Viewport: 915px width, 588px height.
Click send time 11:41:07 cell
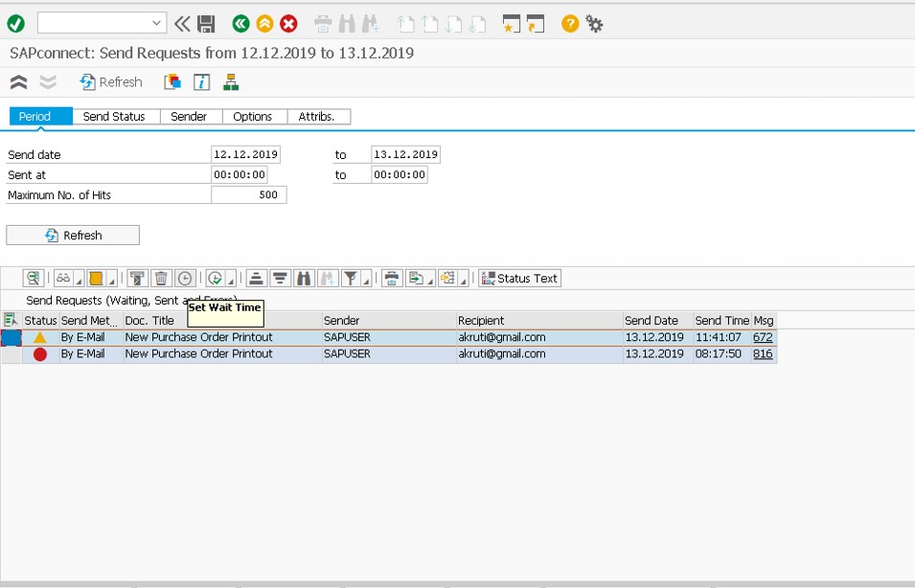pos(722,337)
